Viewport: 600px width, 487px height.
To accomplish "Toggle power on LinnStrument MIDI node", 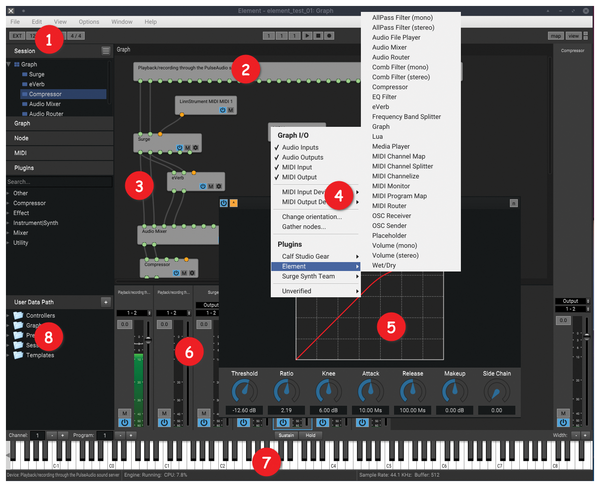I will (x=222, y=110).
